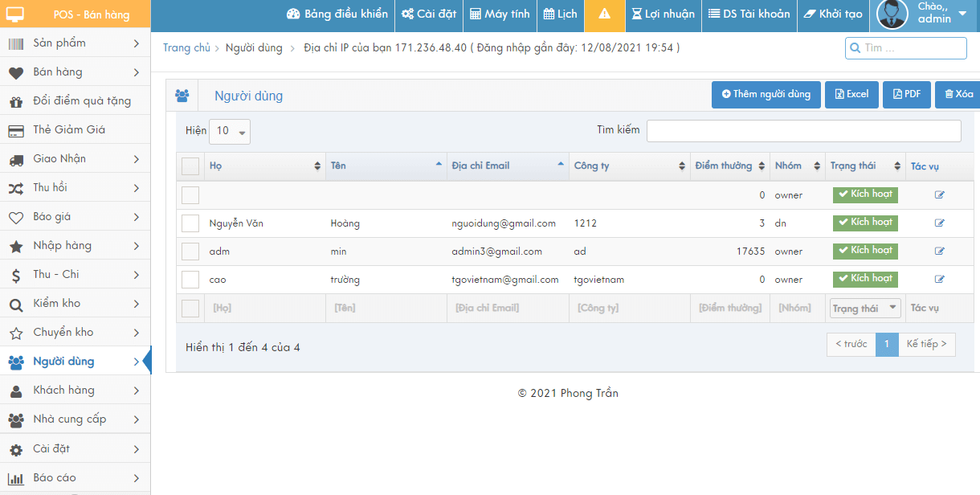The image size is (980, 495).
Task: Open the Khách hàng sidebar menu item
Action: pyautogui.click(x=75, y=391)
